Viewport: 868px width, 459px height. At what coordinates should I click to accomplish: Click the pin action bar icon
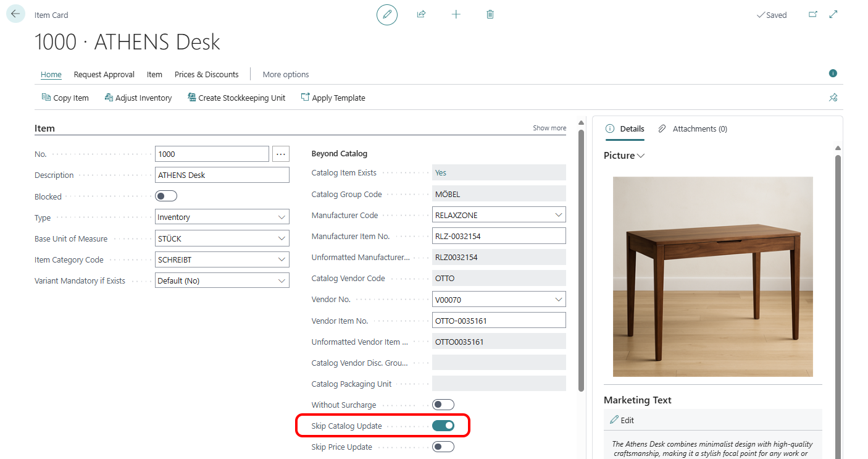click(x=833, y=98)
